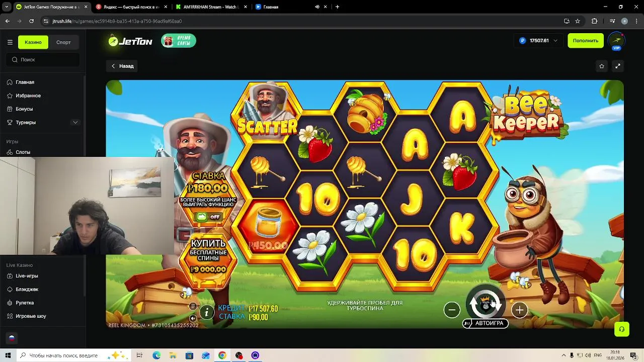Open the tab search dropdown arrow
Viewport: 644px width, 362px height.
[7, 7]
